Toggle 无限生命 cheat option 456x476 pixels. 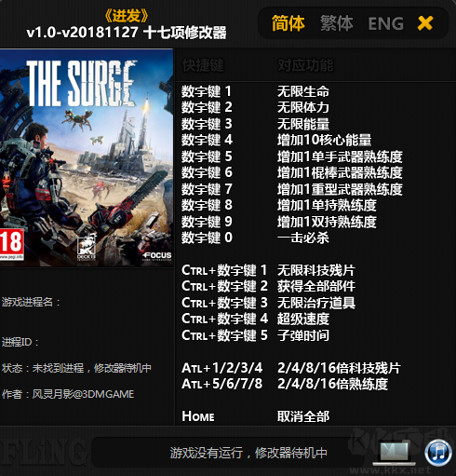[303, 91]
